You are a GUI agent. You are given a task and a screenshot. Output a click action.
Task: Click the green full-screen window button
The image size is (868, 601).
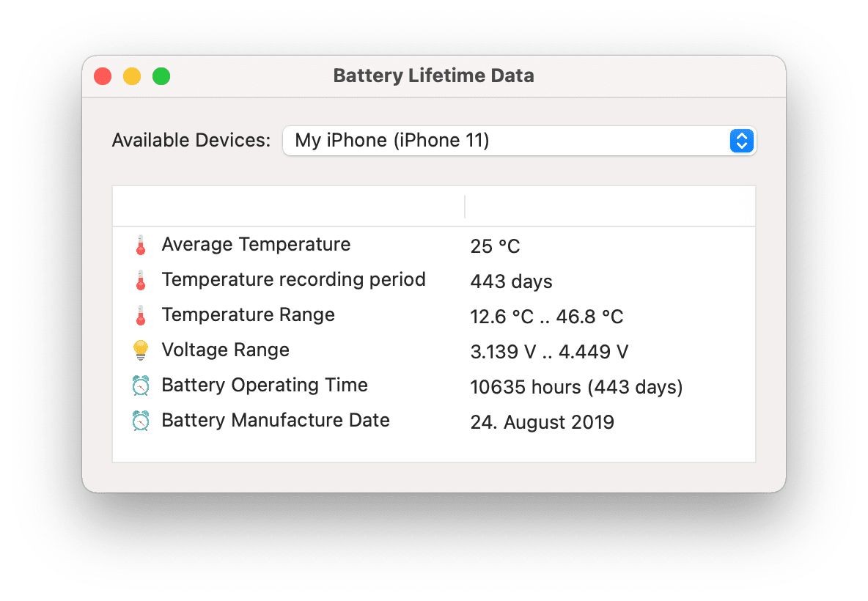(161, 76)
